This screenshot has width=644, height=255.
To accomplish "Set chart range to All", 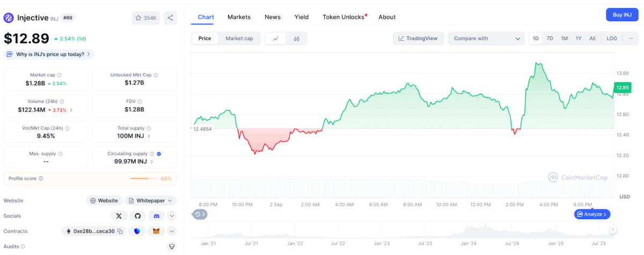I will [592, 39].
